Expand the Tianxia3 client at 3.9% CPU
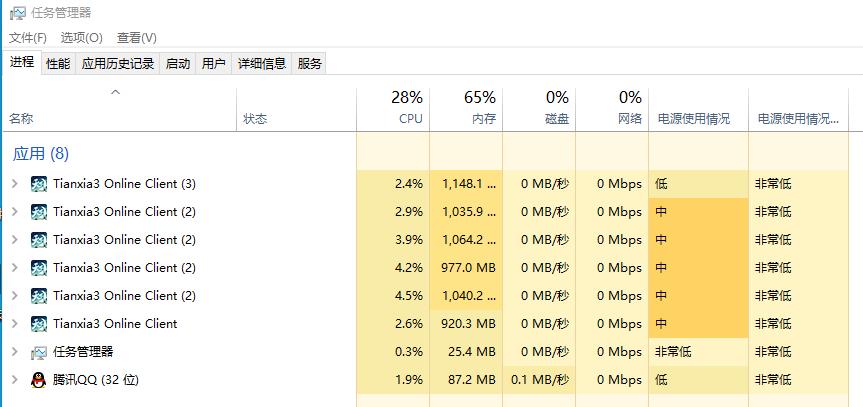Viewport: 863px width, 407px height. coord(15,240)
